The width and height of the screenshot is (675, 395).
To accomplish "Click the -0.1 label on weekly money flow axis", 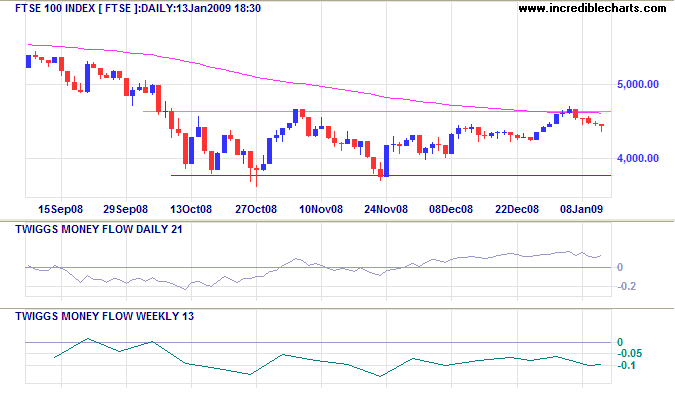I will click(626, 365).
